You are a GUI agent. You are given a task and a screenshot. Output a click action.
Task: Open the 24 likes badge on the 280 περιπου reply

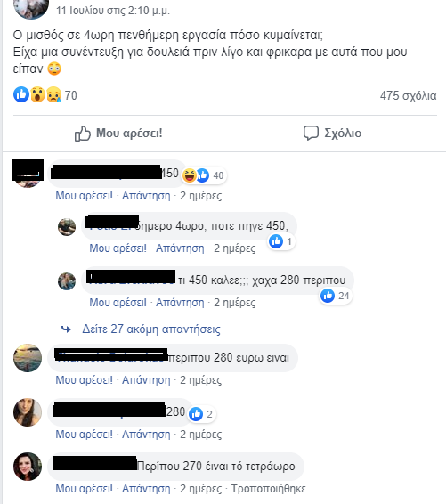pos(336,296)
